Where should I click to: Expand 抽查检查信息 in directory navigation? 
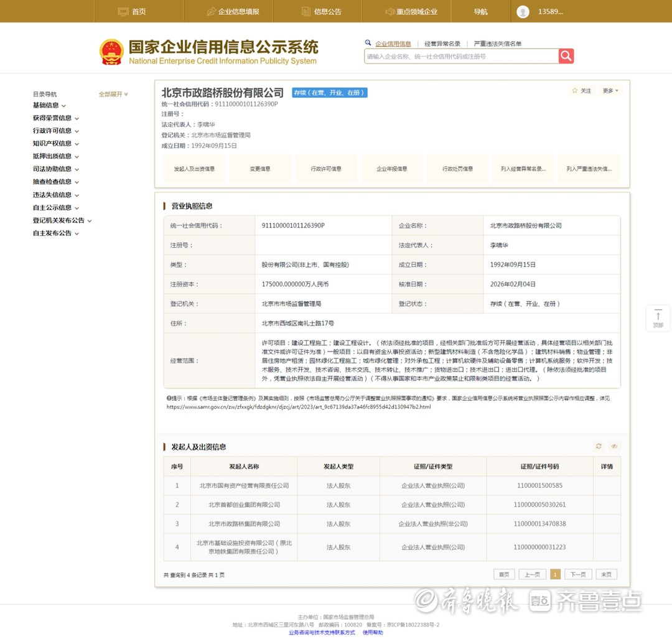56,182
